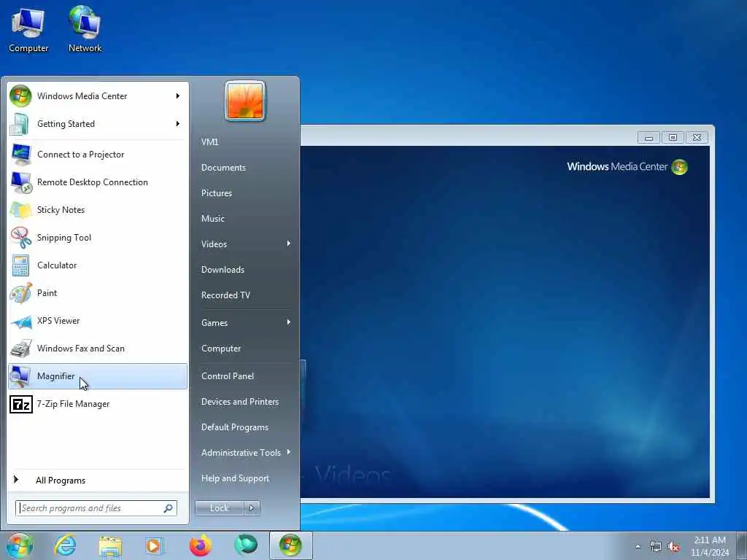Expand Administrative Tools submenu arrow

(x=288, y=452)
